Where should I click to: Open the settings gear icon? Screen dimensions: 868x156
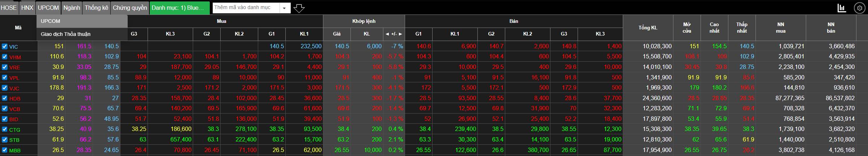860,8
